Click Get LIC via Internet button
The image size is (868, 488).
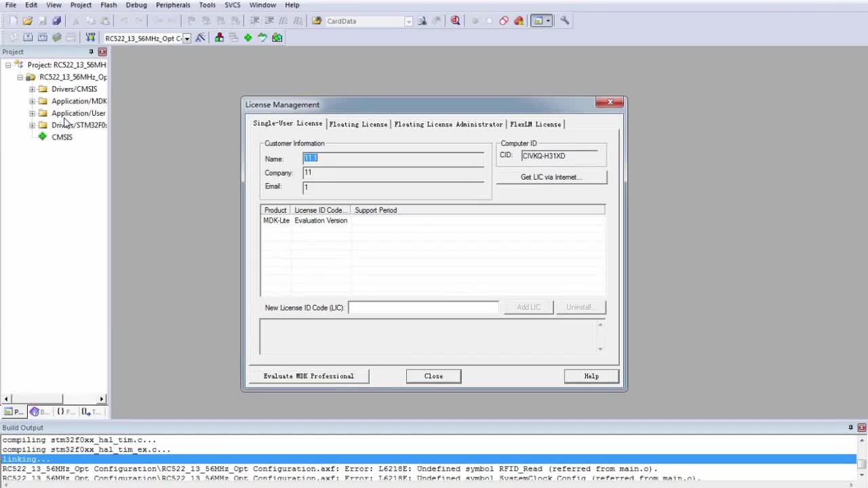551,177
